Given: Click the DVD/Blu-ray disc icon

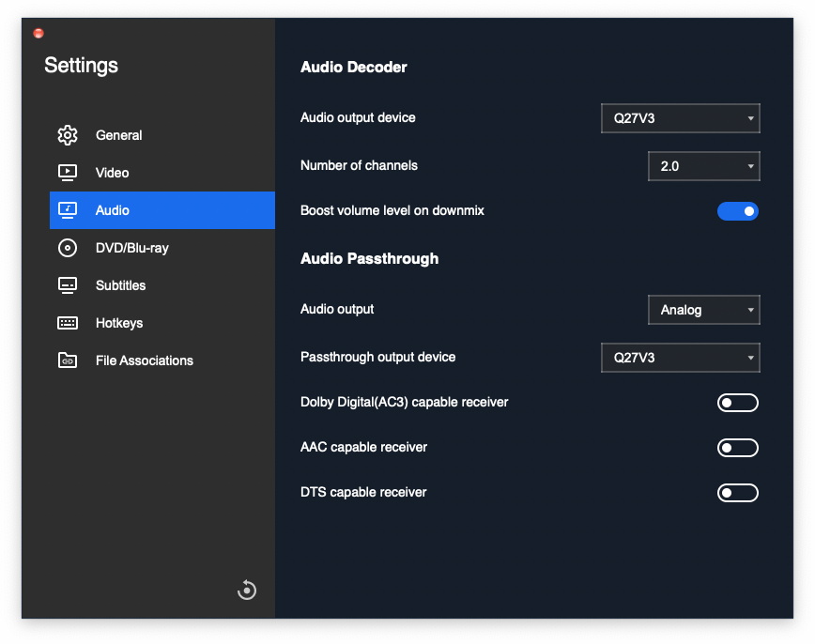Looking at the screenshot, I should coord(67,248).
